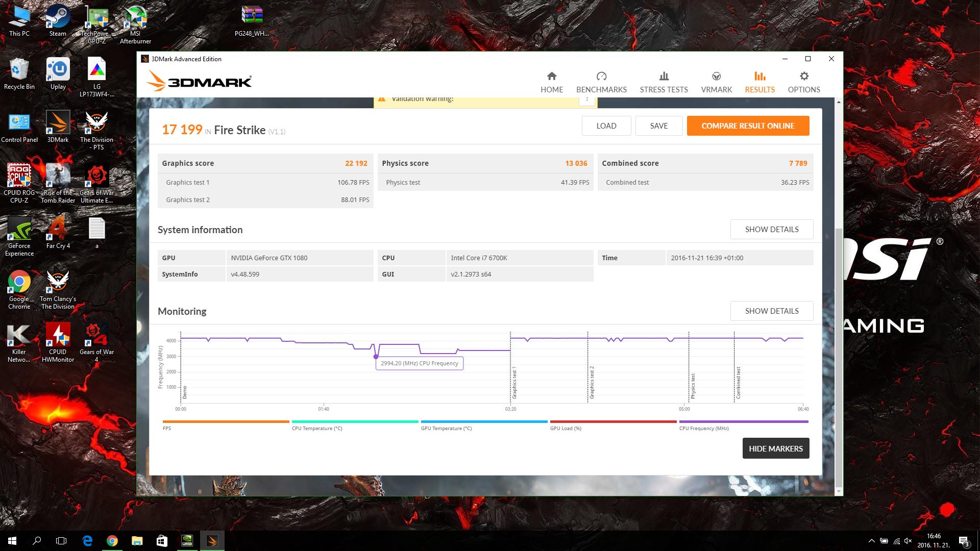The height and width of the screenshot is (551, 980).
Task: Click the scrollbar down arrow
Action: pos(838,491)
